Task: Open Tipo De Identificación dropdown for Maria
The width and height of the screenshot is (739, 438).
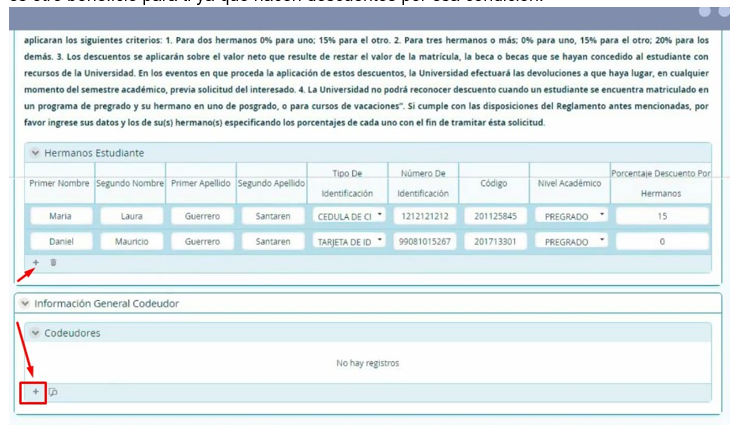Action: click(349, 216)
